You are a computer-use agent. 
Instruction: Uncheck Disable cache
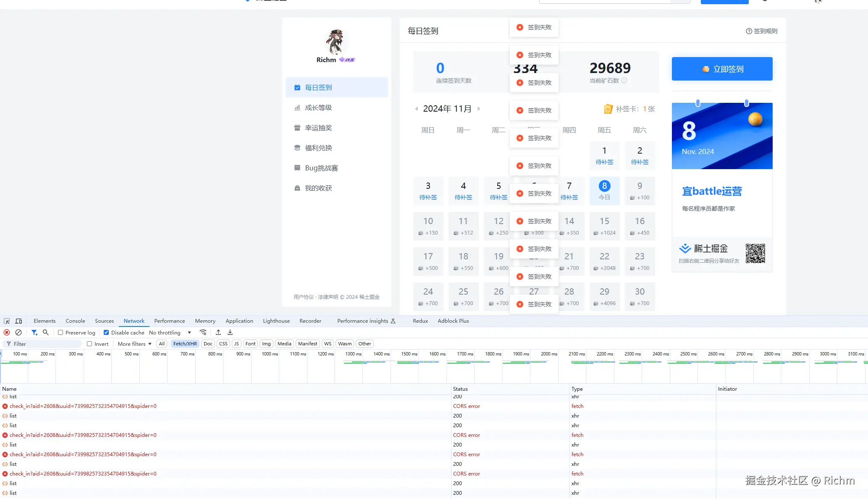pyautogui.click(x=106, y=332)
